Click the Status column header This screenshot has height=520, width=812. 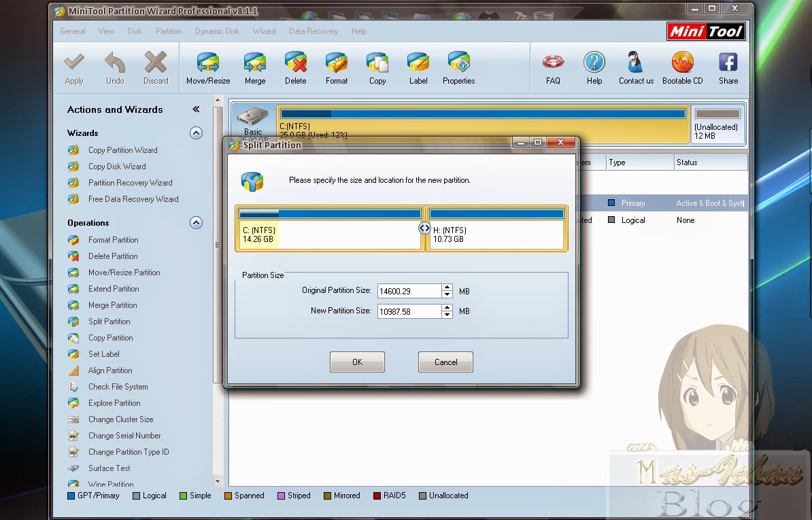click(x=711, y=162)
